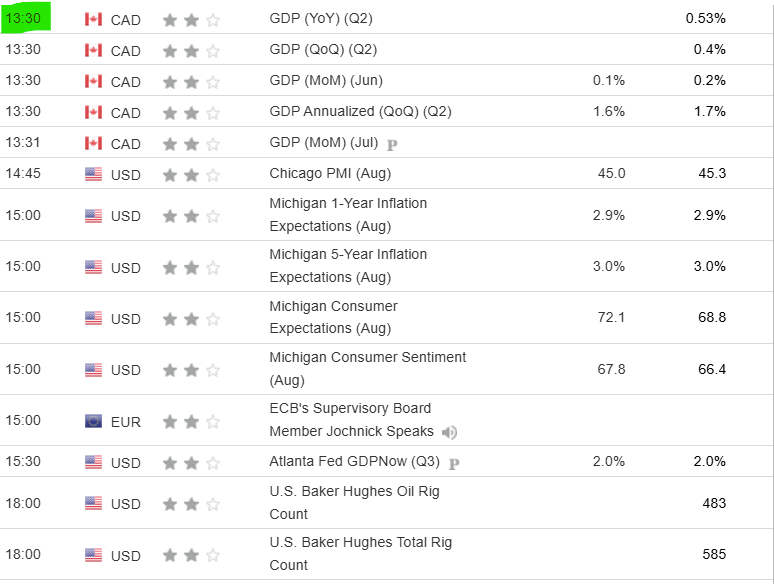Open ECB's Supervisory Board Member Jochnick Speaks

tap(350, 420)
